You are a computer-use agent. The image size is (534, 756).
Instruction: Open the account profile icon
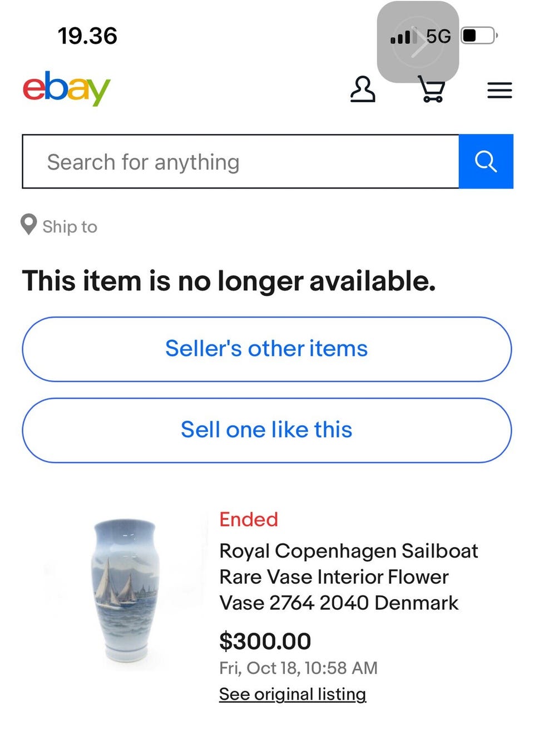tap(363, 89)
